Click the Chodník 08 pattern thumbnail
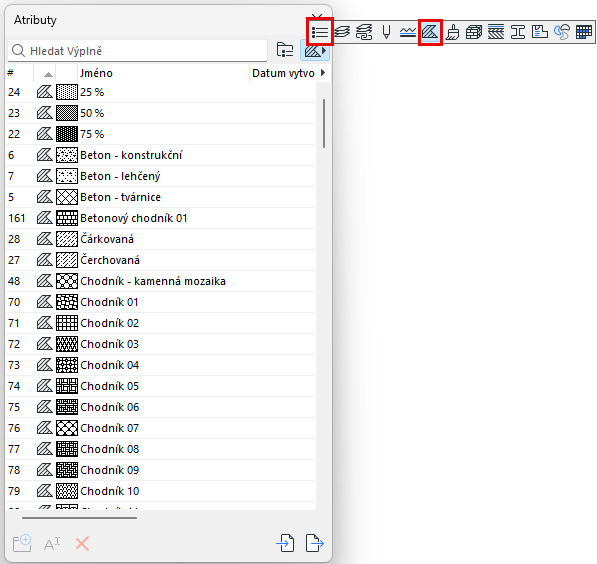This screenshot has width=597, height=564. [67, 449]
